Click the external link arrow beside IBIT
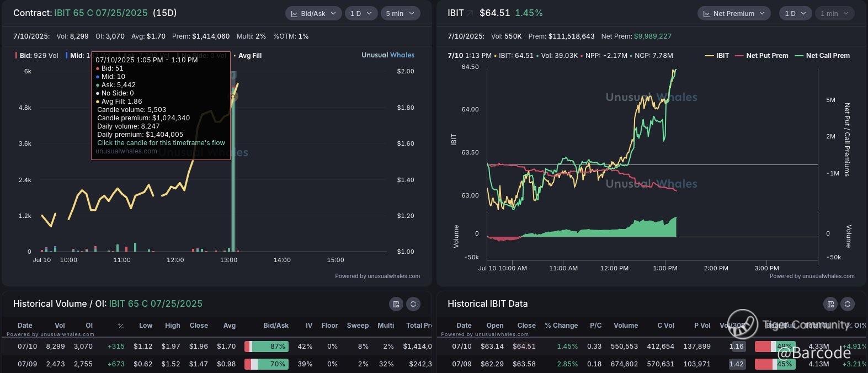The height and width of the screenshot is (373, 868). 470,13
